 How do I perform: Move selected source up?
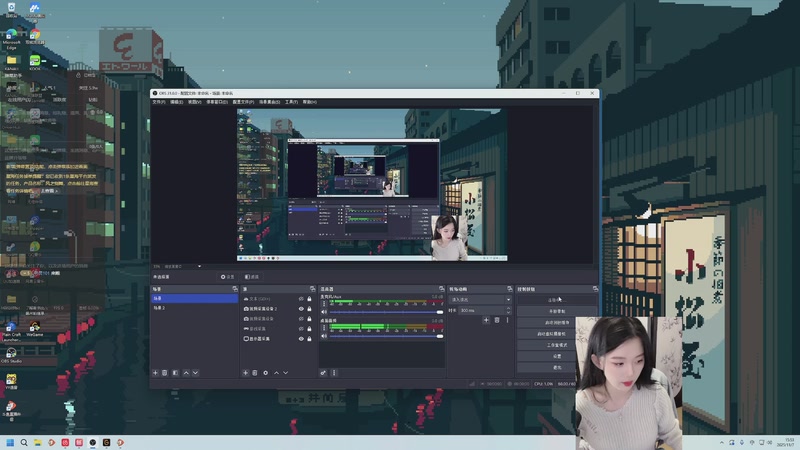[277, 373]
